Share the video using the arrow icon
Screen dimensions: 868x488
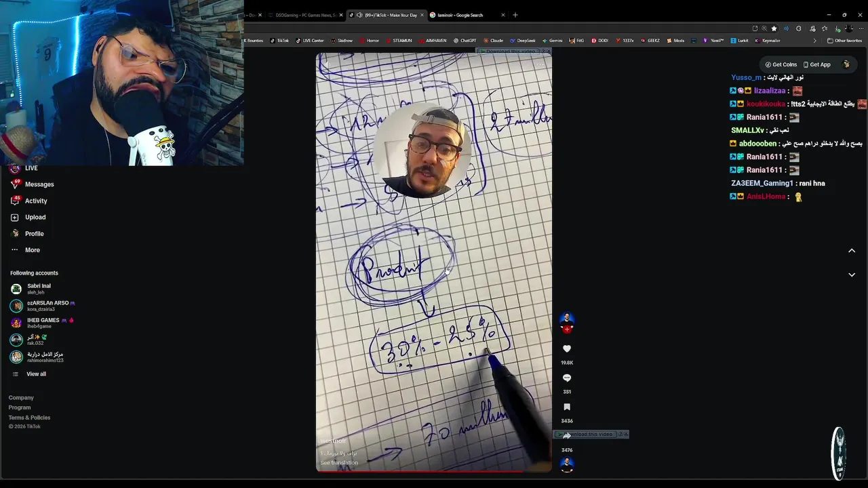tap(567, 436)
